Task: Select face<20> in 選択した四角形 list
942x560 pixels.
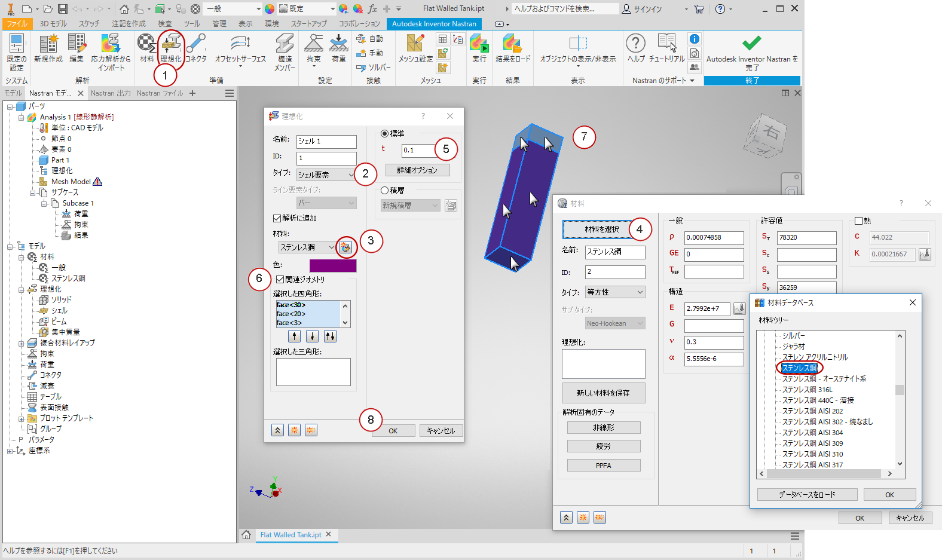Action: coord(290,314)
